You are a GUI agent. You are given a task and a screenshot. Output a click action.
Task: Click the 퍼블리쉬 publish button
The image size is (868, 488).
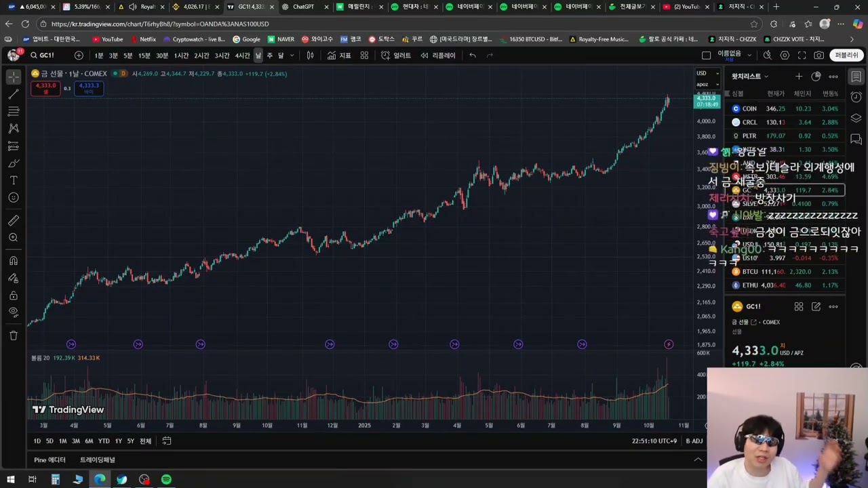click(846, 56)
